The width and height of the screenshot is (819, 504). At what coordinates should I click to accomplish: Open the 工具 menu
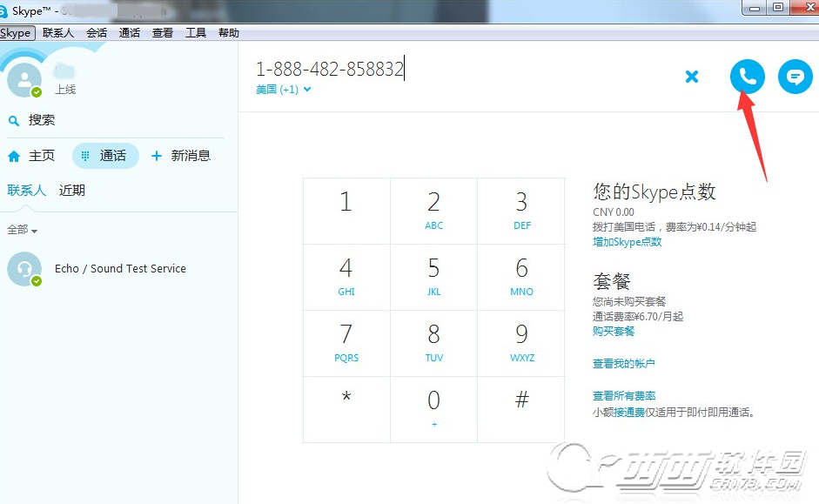(196, 33)
